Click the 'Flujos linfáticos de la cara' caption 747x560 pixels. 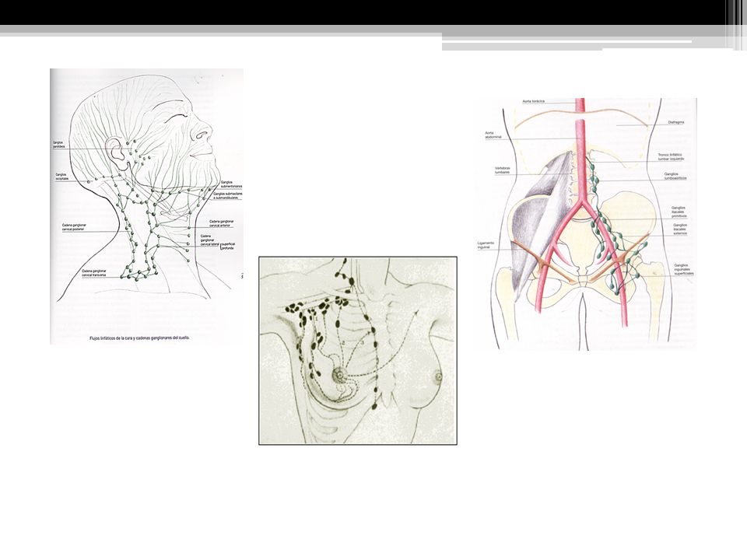point(139,338)
